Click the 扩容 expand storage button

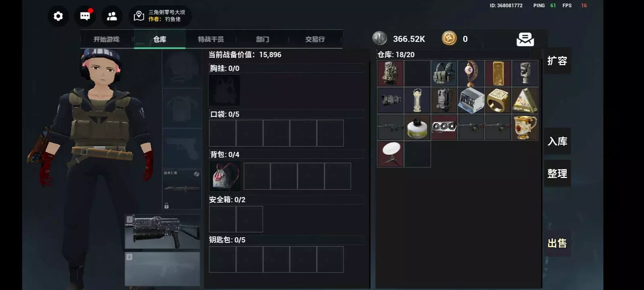pos(557,61)
